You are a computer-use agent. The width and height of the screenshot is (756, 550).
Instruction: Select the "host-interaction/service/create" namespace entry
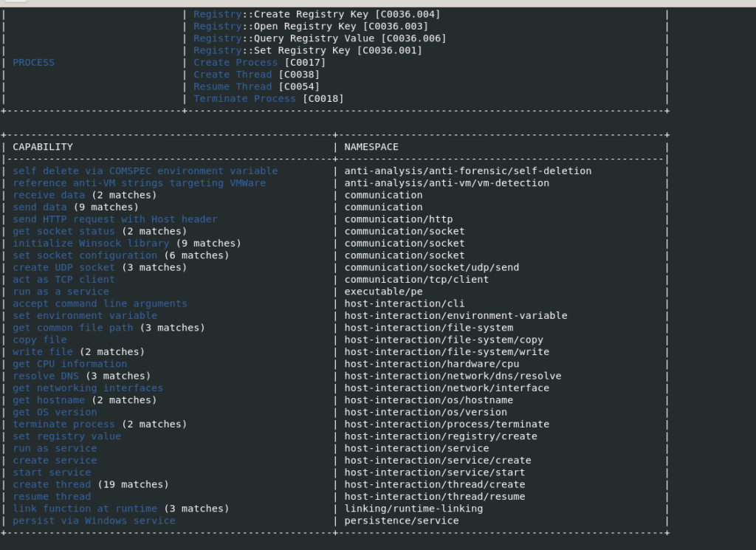(x=438, y=460)
